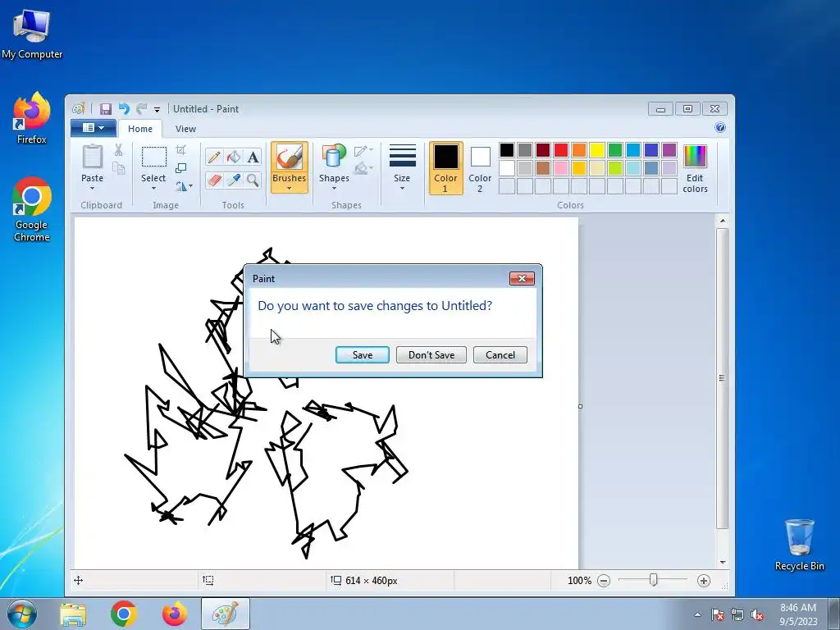Click the Firefox taskbar icon
The image size is (840, 630).
click(175, 614)
